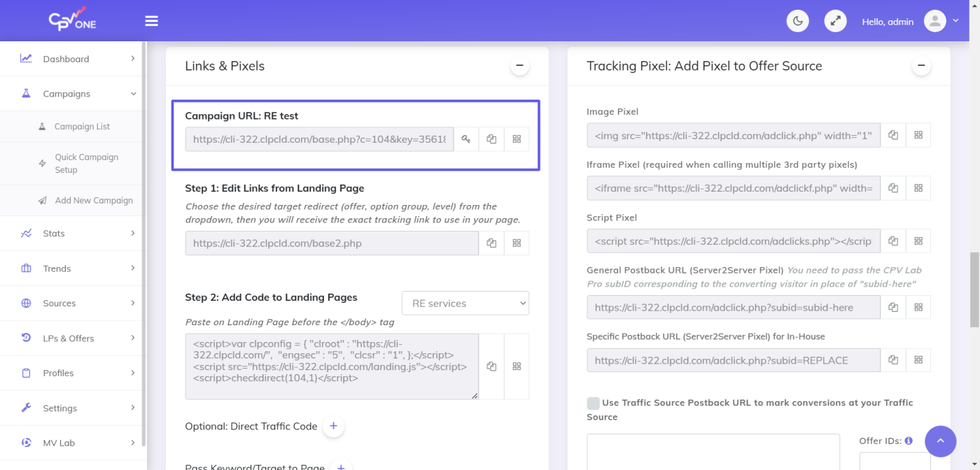Copy the Iframe Pixel code

893,188
